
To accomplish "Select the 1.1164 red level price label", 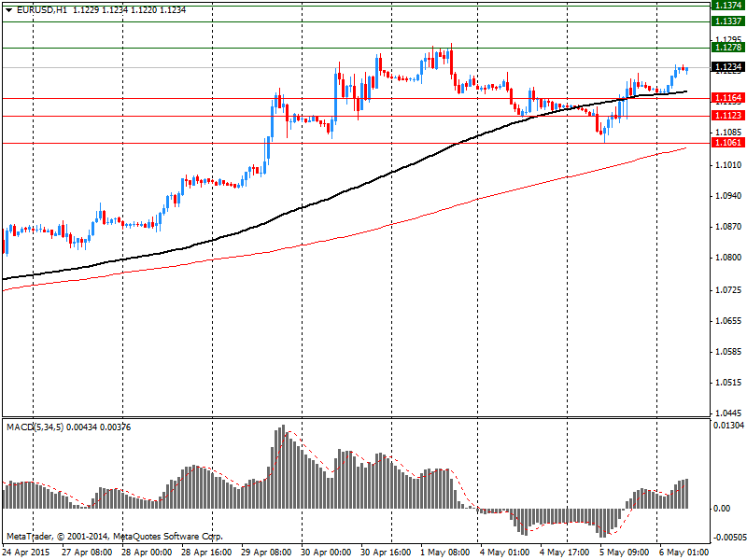I will (x=728, y=98).
